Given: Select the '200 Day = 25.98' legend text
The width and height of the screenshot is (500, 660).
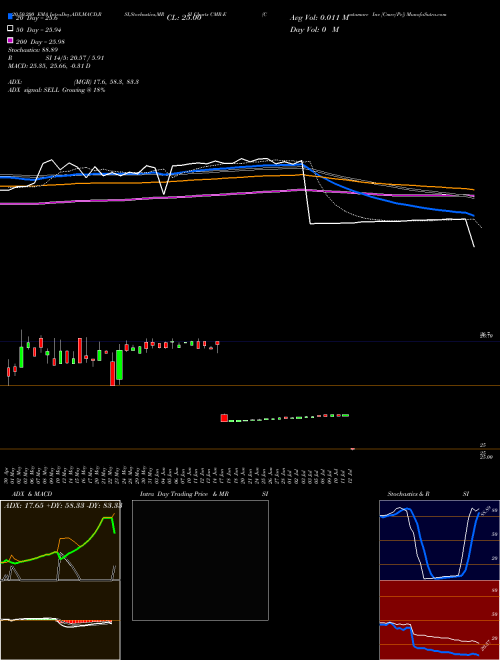Looking at the screenshot, I should pyautogui.click(x=40, y=42).
